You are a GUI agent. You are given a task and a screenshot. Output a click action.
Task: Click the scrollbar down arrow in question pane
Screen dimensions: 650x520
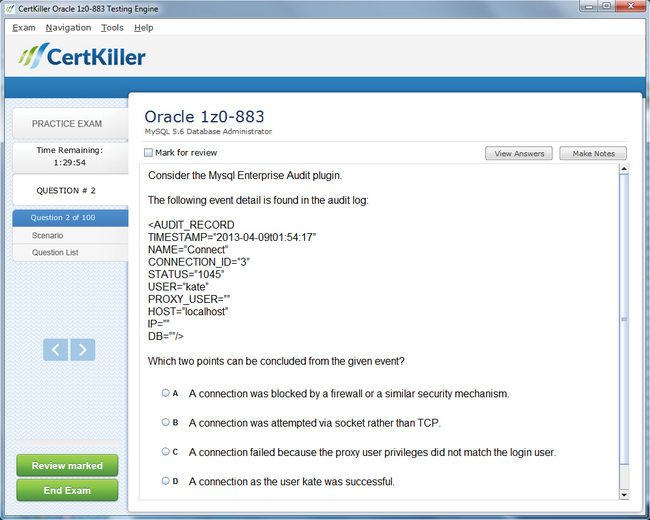pos(625,493)
